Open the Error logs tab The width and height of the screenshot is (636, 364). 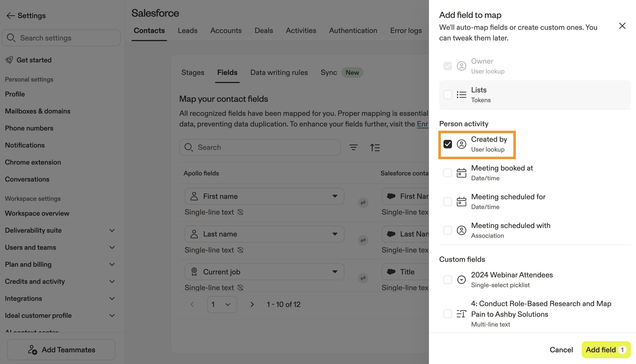(x=406, y=30)
